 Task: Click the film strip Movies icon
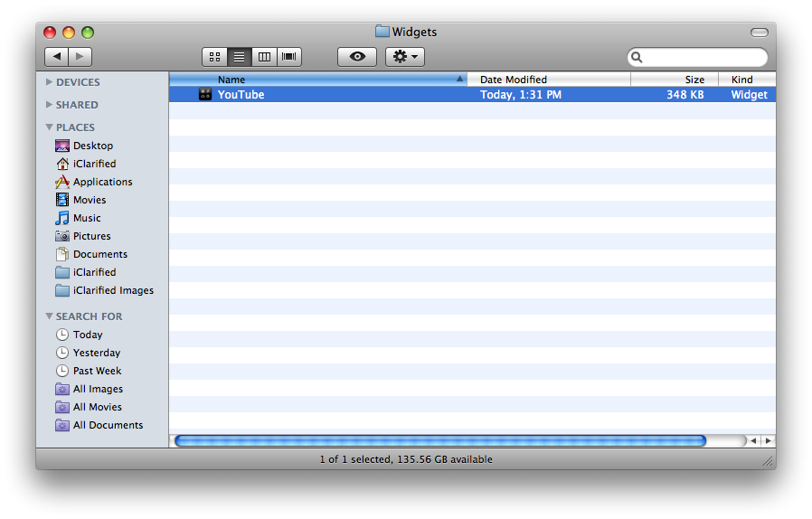click(x=62, y=200)
